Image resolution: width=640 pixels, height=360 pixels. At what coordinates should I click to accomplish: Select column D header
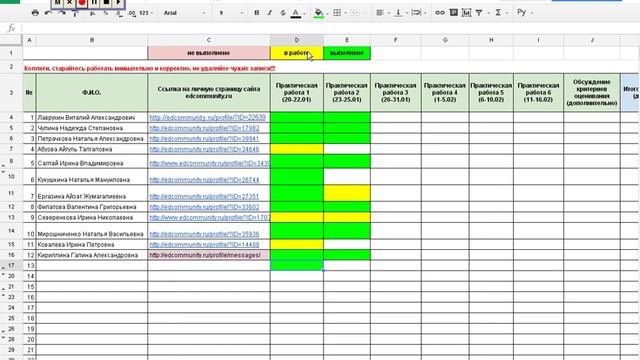tap(297, 40)
